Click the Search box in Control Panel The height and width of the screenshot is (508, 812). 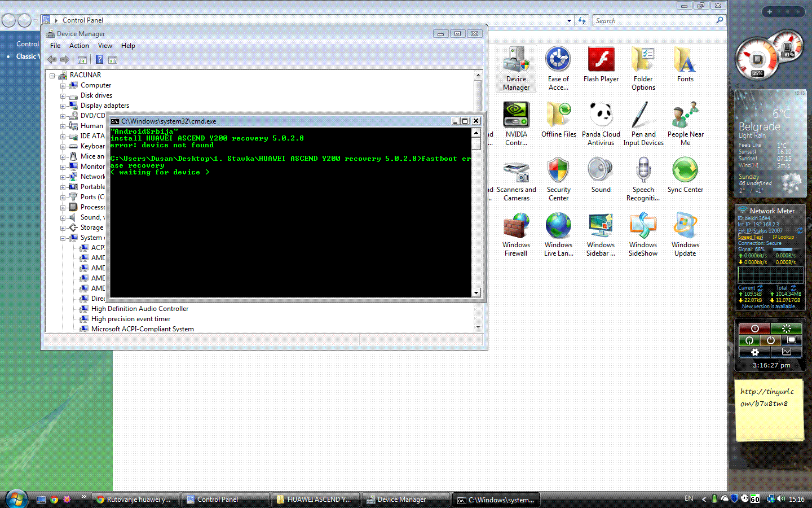(655, 21)
